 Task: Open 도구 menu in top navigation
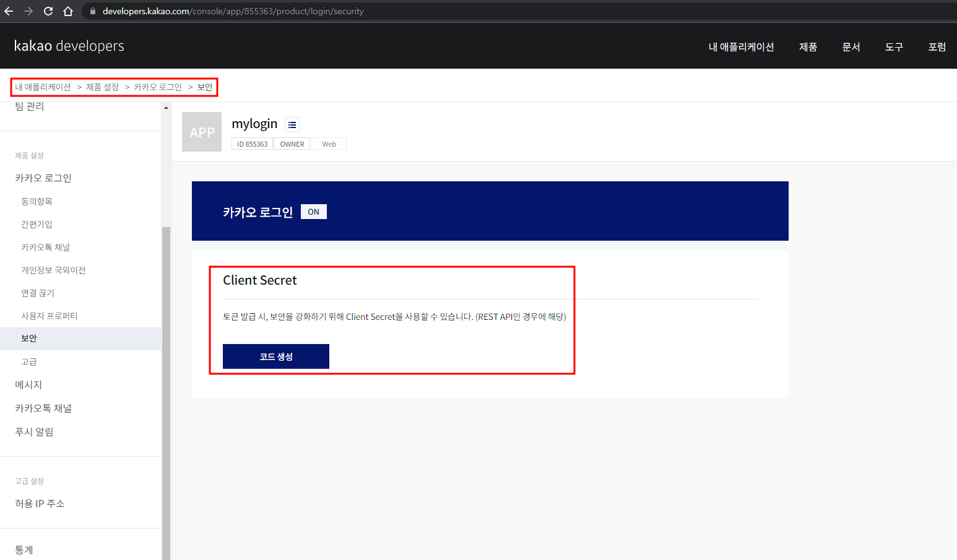tap(894, 47)
